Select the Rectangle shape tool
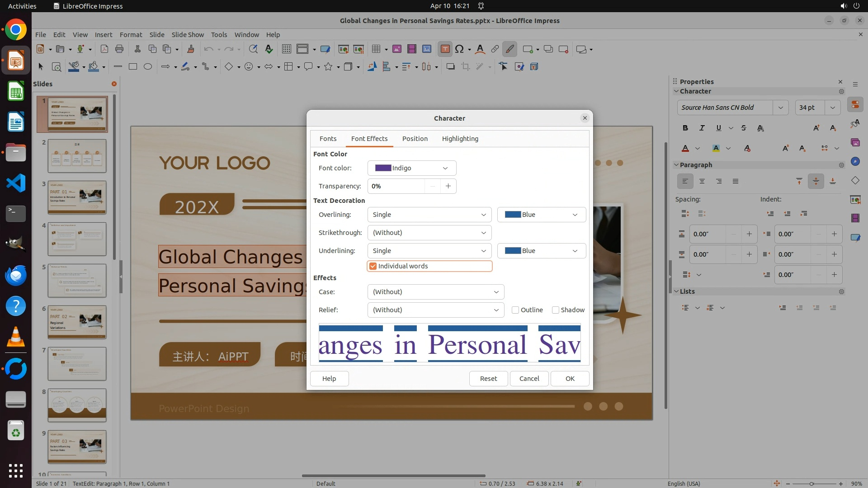Screen dimensions: 868x488 click(133, 66)
